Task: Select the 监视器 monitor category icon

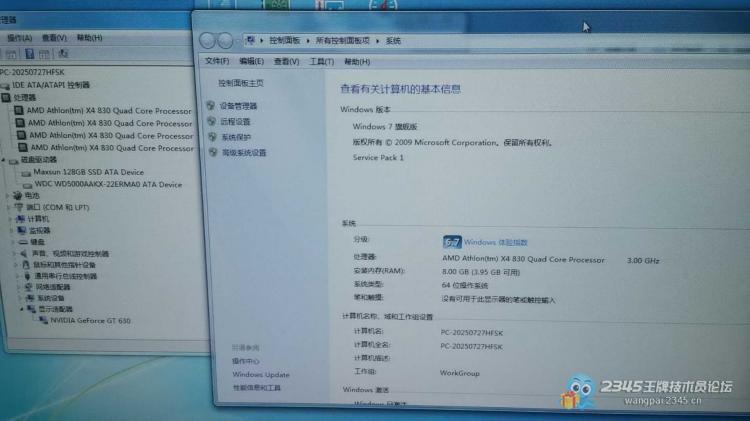Action: (22, 230)
